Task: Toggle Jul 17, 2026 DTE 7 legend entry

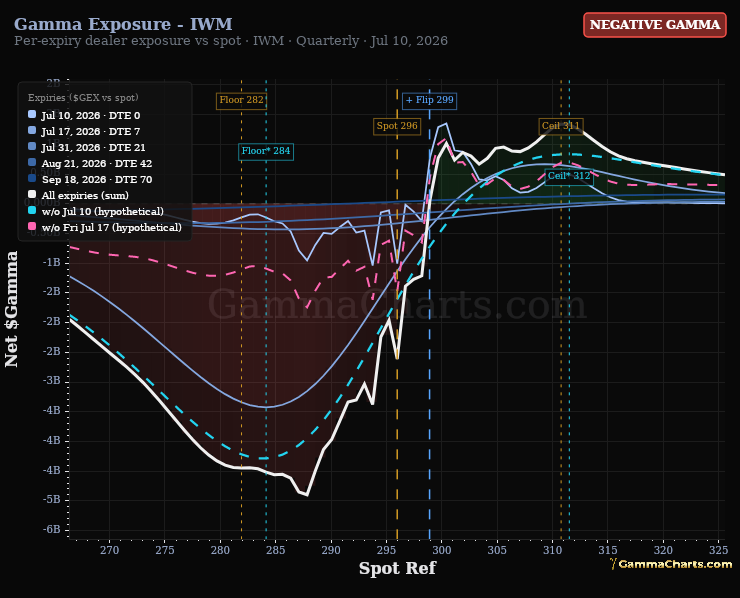Action: pyautogui.click(x=84, y=131)
